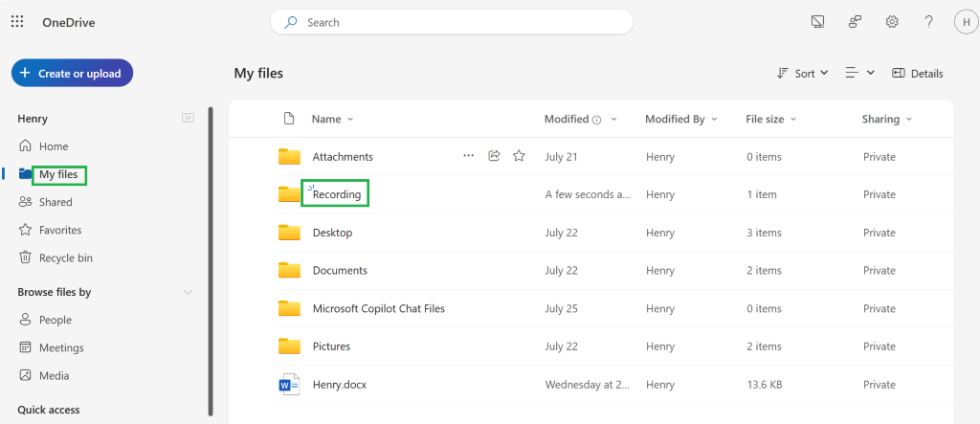The width and height of the screenshot is (980, 424).
Task: Open the Settings gear
Action: 892,22
